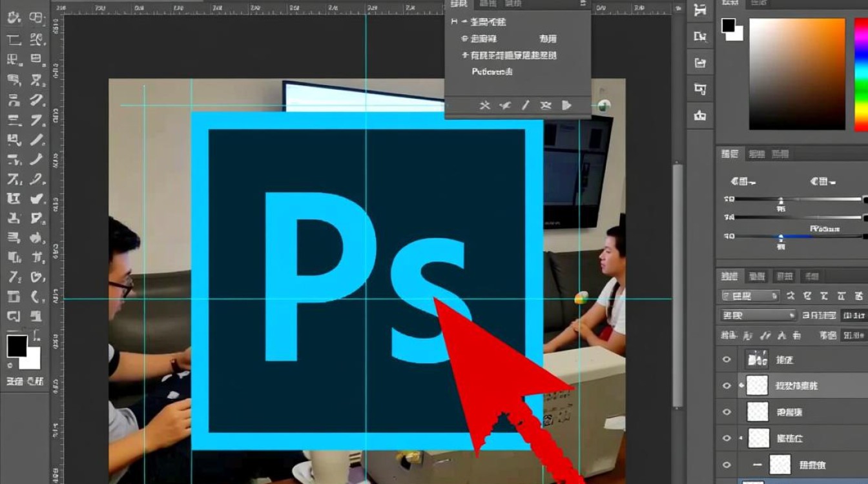868x484 pixels.
Task: Switch to the third tab of the Layers panel group
Action: click(784, 276)
